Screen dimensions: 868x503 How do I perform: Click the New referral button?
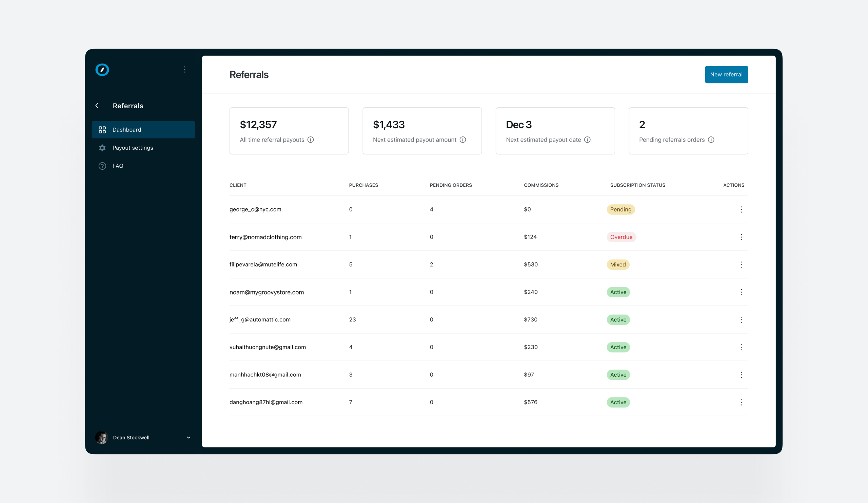coord(726,74)
